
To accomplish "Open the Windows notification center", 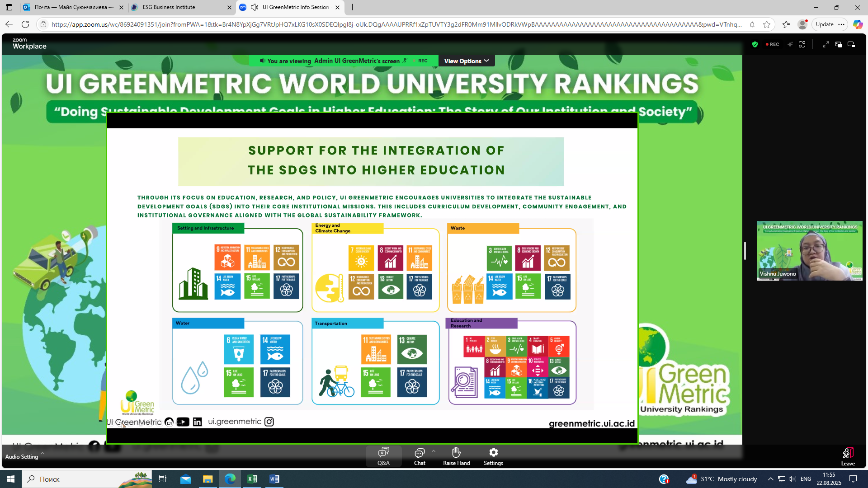I will (x=853, y=479).
